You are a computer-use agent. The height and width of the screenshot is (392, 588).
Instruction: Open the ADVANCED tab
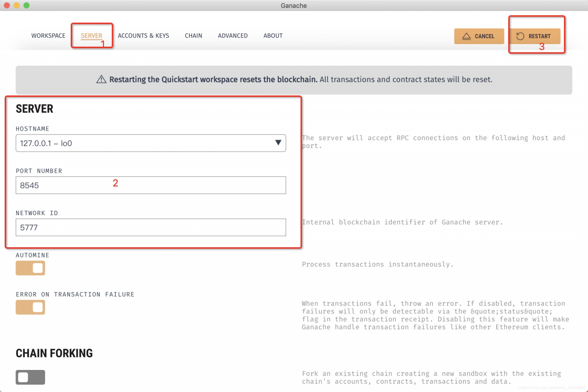233,35
